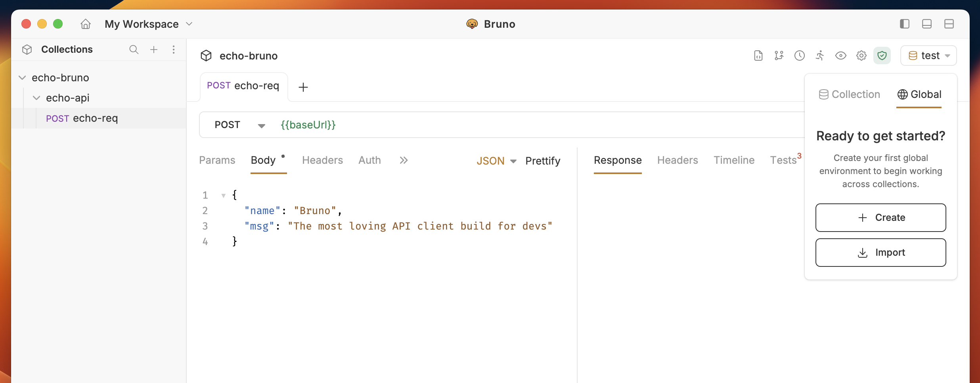Click the Create global environment button
This screenshot has height=383, width=980.
tap(880, 218)
